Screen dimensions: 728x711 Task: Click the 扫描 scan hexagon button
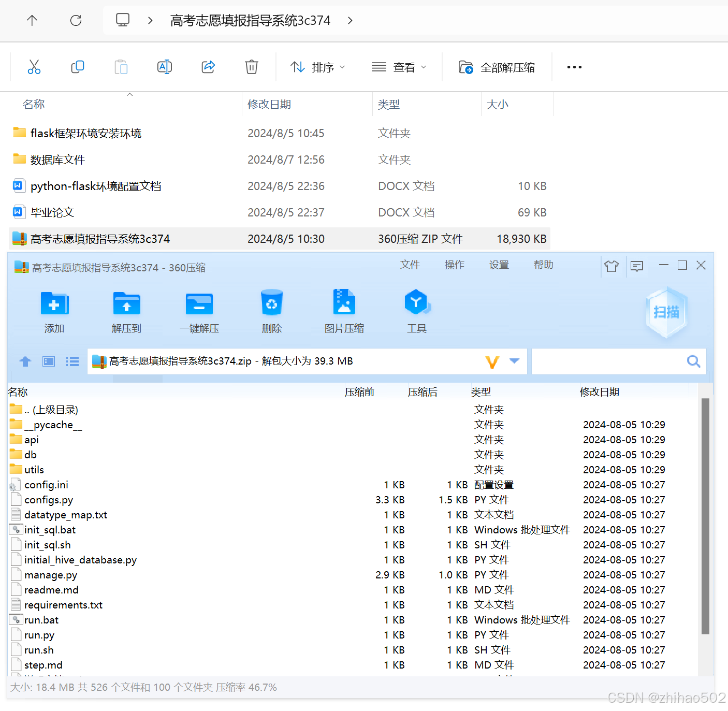[666, 312]
